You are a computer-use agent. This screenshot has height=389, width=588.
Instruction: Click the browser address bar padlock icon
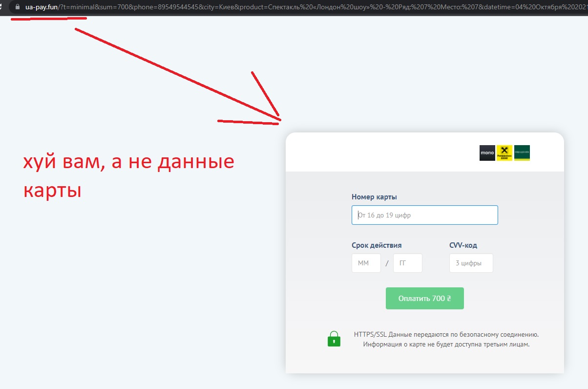click(18, 7)
